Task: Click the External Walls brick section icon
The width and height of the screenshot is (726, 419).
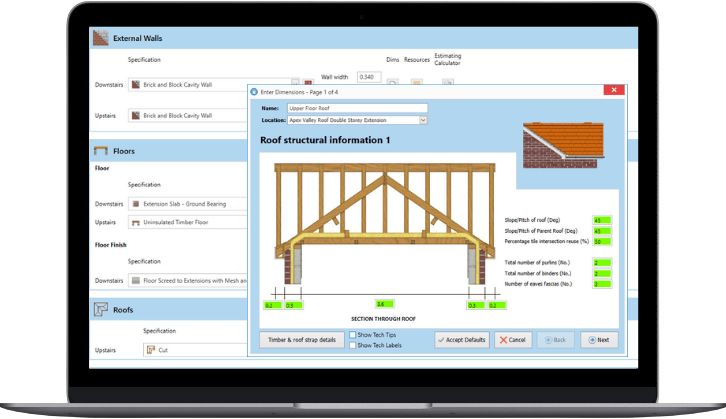Action: 100,38
